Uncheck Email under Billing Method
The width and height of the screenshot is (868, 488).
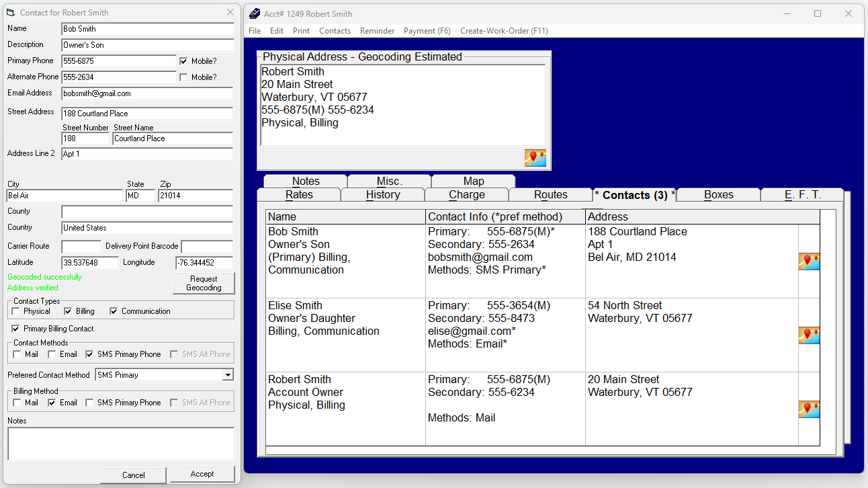click(52, 403)
